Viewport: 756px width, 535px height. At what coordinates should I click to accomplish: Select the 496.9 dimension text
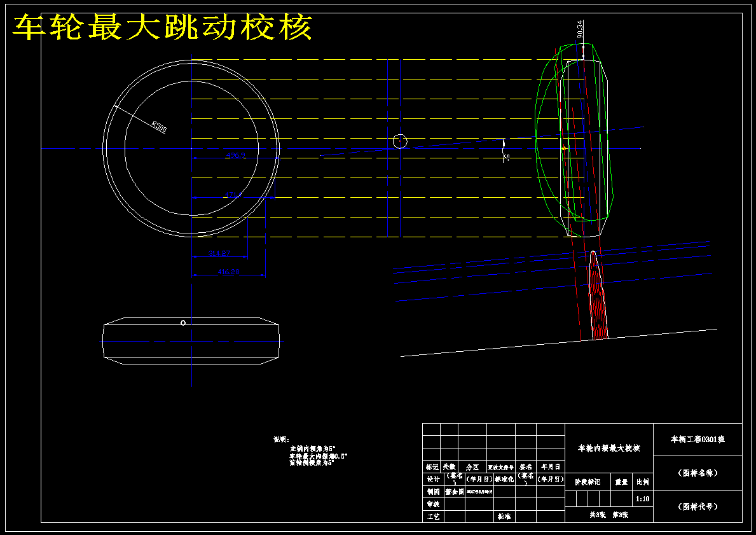(x=236, y=155)
